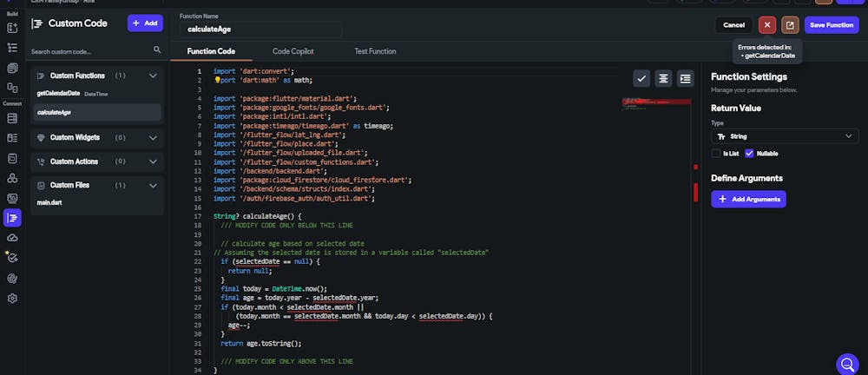
Task: Switch to the Code Copilot tab
Action: click(x=293, y=51)
